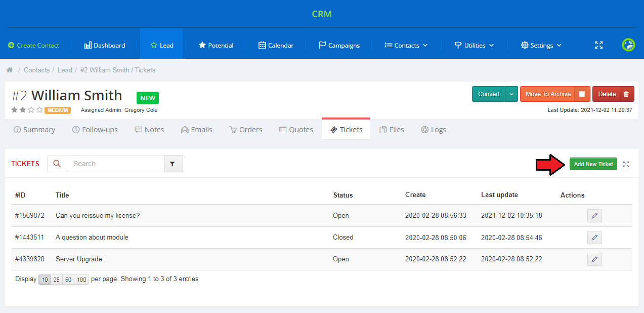Focus the tickets Search field
The height and width of the screenshot is (313, 644).
pos(115,164)
